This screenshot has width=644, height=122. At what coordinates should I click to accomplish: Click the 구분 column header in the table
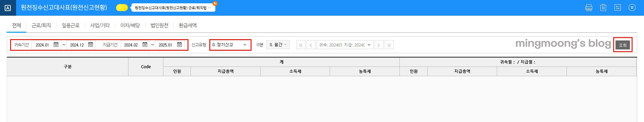coord(68,67)
